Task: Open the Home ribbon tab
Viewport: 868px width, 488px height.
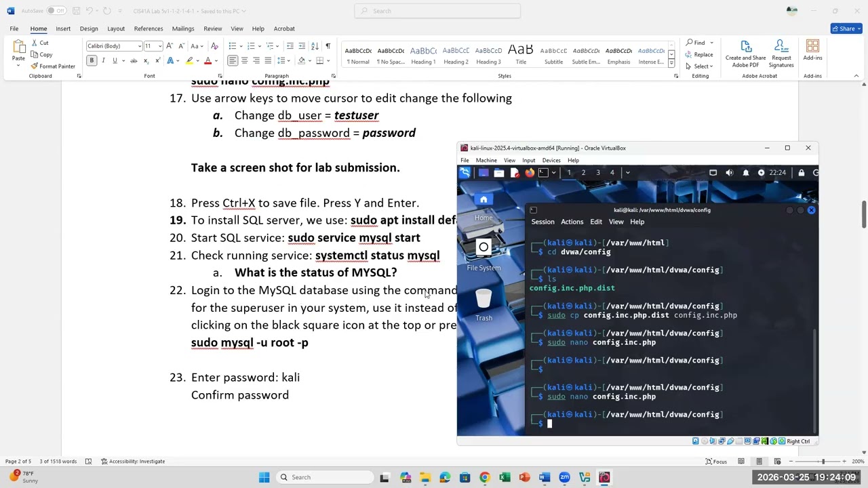Action: 39,28
